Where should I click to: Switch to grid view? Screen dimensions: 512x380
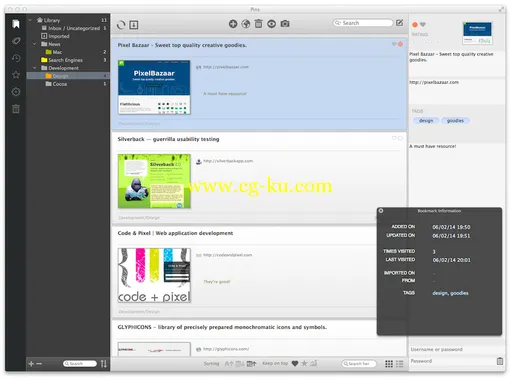(389, 364)
